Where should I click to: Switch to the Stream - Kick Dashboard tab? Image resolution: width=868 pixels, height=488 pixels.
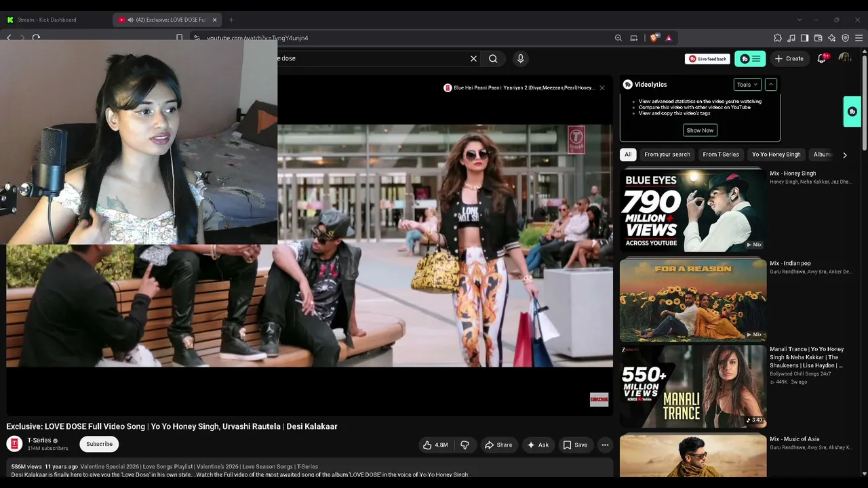(57, 20)
